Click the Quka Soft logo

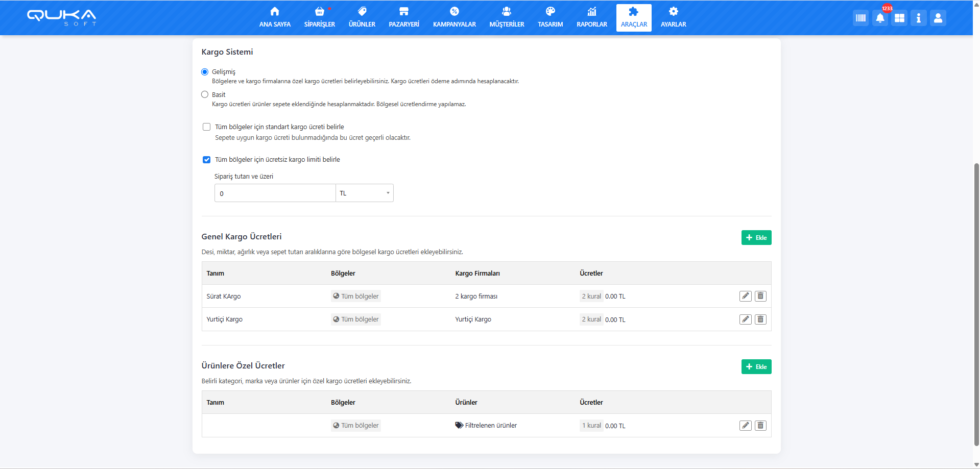coord(61,17)
